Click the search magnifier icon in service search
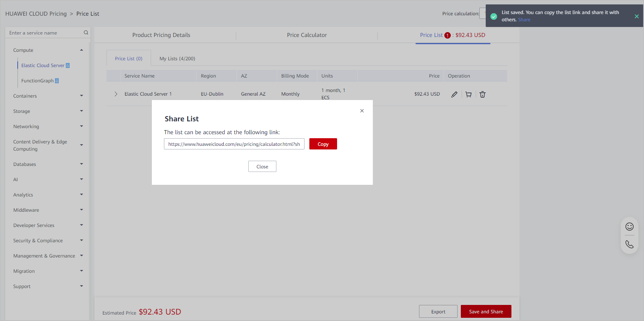644x321 pixels. [86, 33]
